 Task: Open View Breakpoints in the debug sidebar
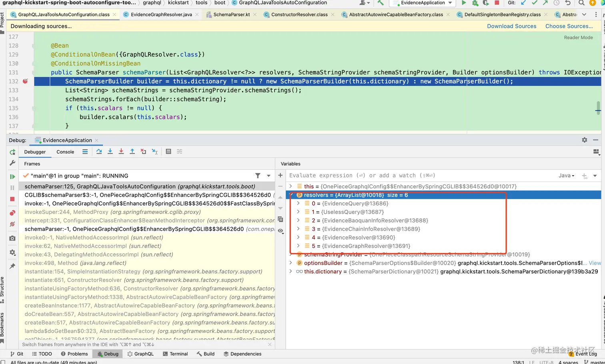12,213
